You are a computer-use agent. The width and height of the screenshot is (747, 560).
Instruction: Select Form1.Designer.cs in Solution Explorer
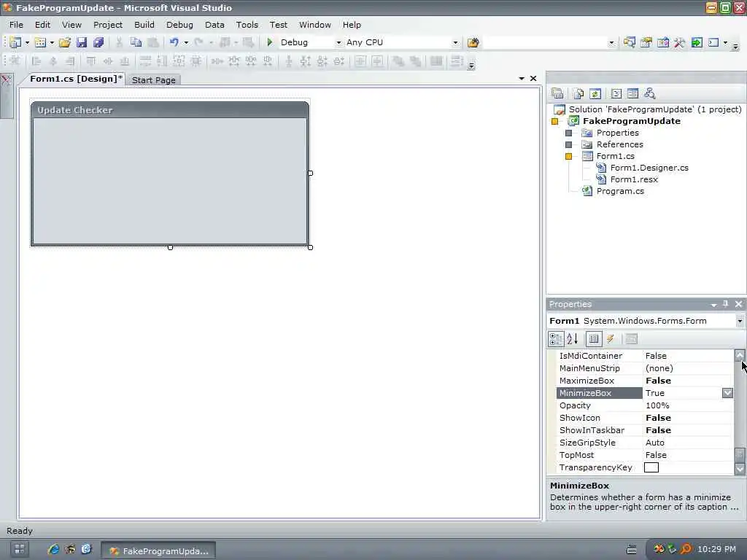[649, 168]
